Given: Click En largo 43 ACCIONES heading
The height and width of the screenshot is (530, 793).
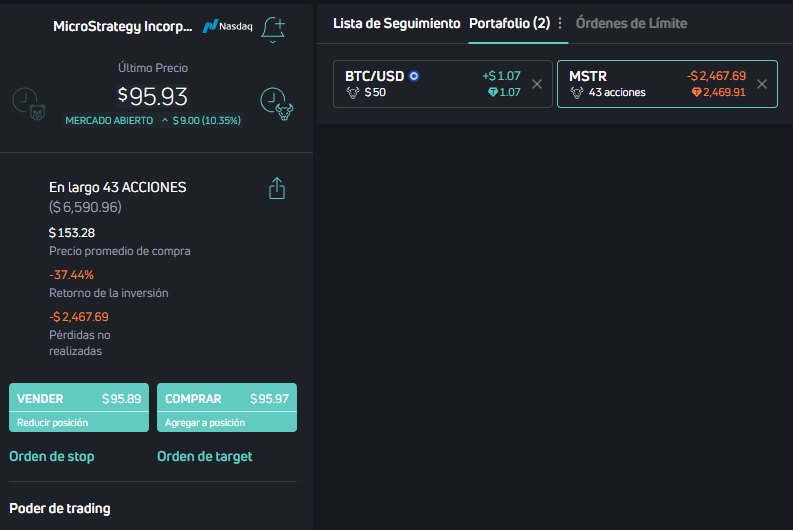Looking at the screenshot, I should click(x=117, y=187).
